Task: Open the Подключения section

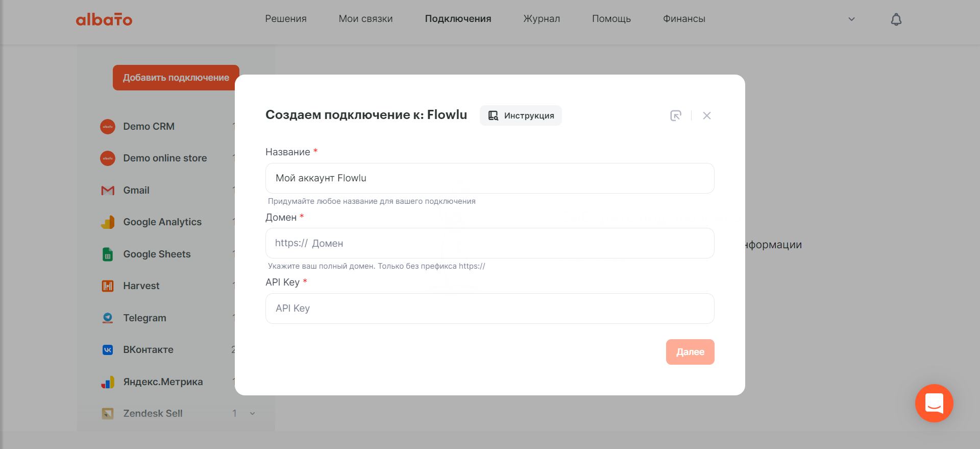Action: point(458,19)
